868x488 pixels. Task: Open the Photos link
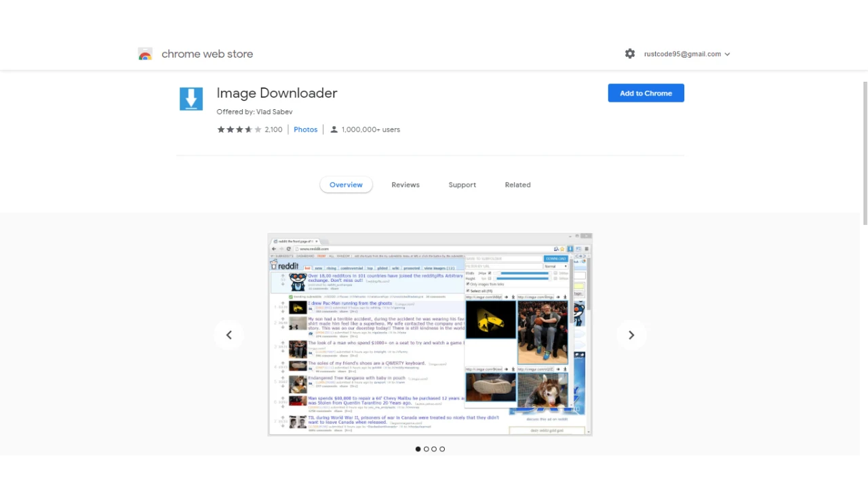point(305,129)
